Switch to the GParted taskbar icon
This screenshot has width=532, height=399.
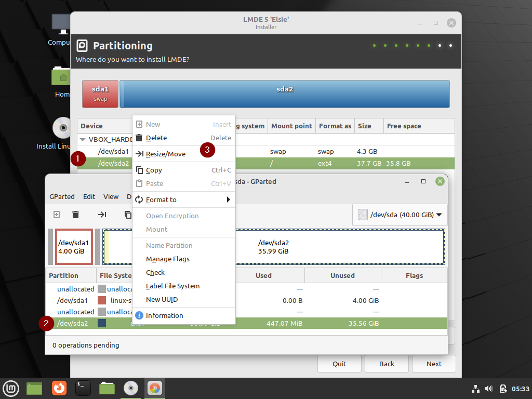[x=155, y=388]
